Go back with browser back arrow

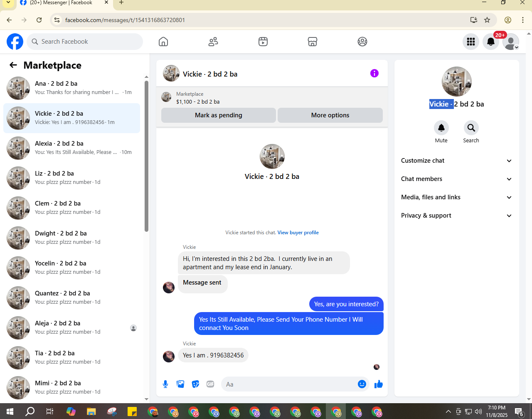[9, 20]
